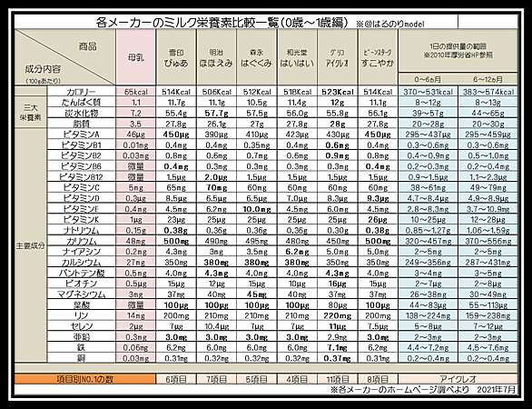Click the 主要成分 group label

pos(31,245)
